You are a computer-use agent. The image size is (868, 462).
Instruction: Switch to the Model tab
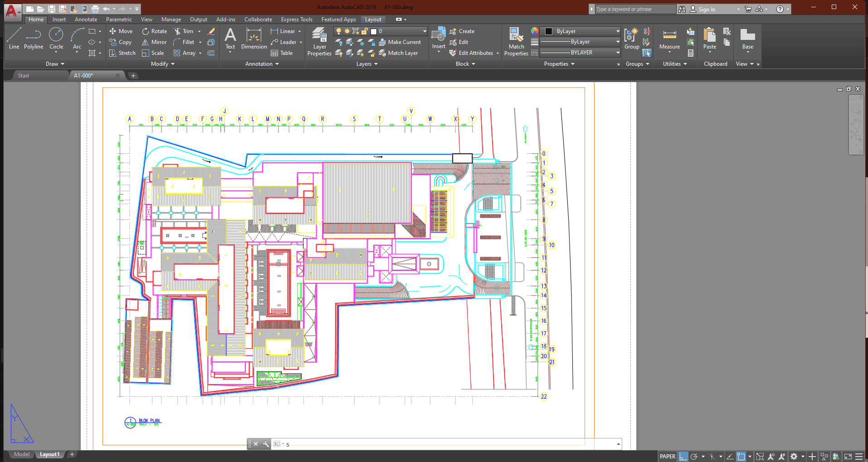click(x=21, y=454)
